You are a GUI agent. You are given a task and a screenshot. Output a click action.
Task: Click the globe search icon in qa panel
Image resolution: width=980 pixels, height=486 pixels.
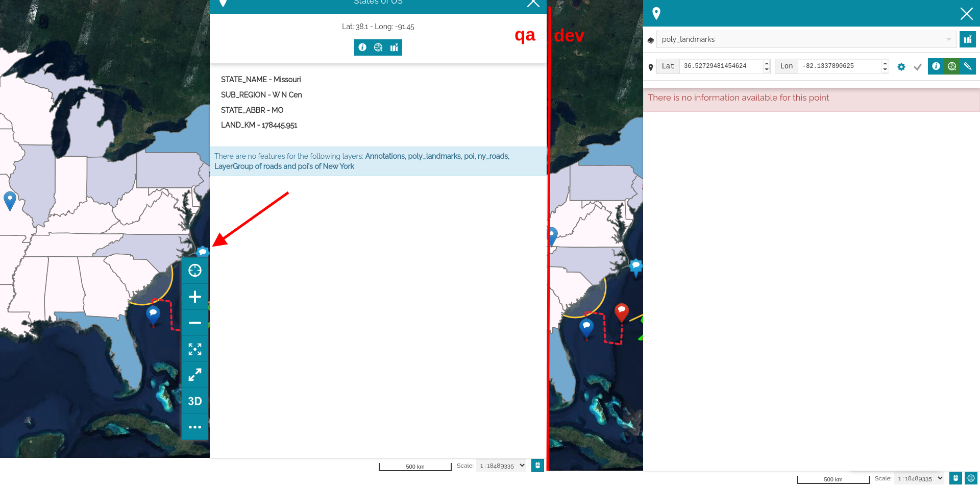tap(378, 47)
